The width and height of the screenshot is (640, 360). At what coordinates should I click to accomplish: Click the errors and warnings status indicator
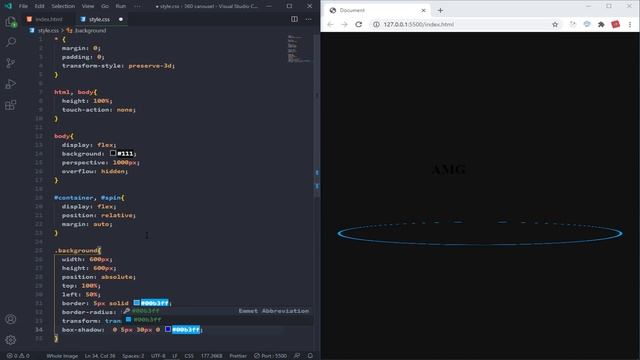click(x=18, y=356)
